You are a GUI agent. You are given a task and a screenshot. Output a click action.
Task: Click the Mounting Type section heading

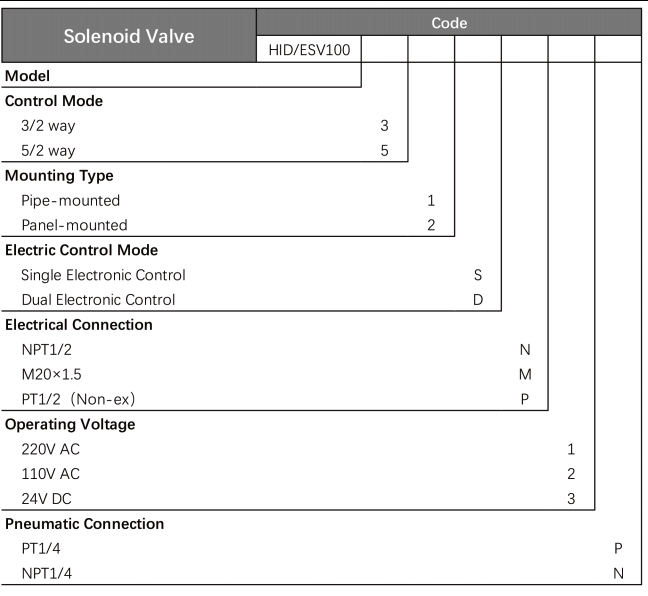click(x=59, y=176)
